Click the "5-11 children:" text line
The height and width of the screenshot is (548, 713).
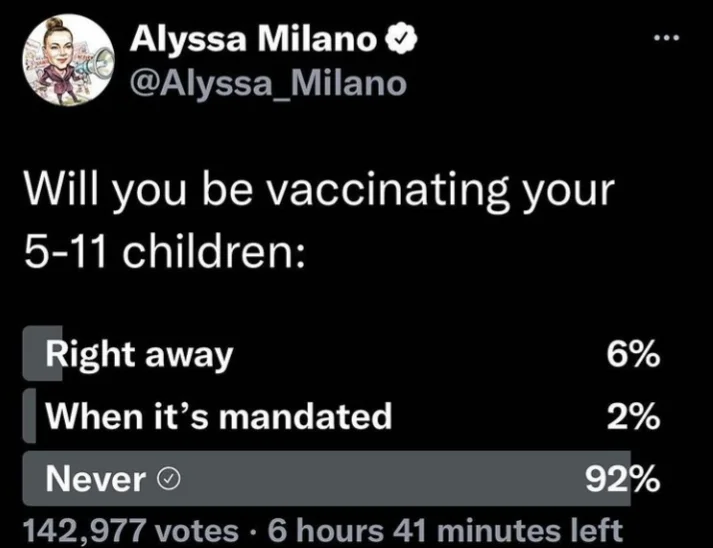point(163,247)
